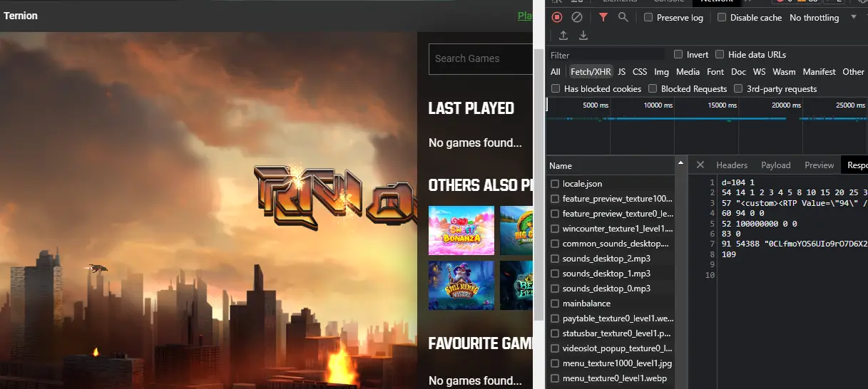The height and width of the screenshot is (389, 868).
Task: Filter requests by Font
Action: point(715,72)
